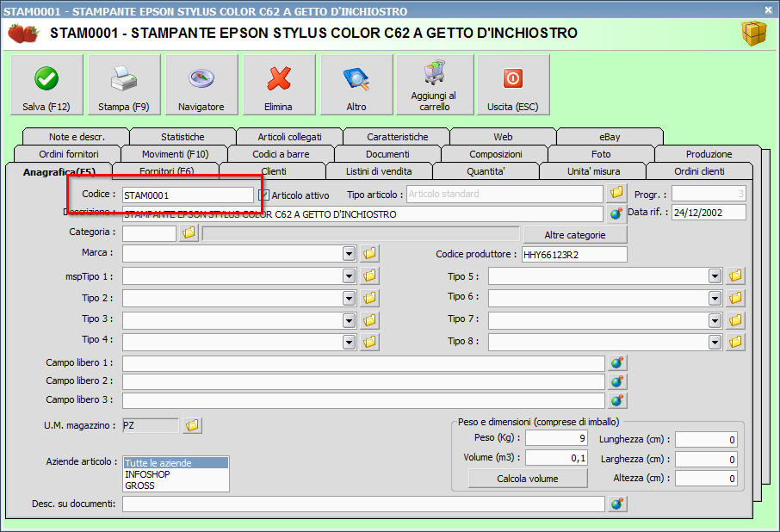Image resolution: width=780 pixels, height=532 pixels.
Task: Click the Altre categorie button
Action: [x=575, y=235]
